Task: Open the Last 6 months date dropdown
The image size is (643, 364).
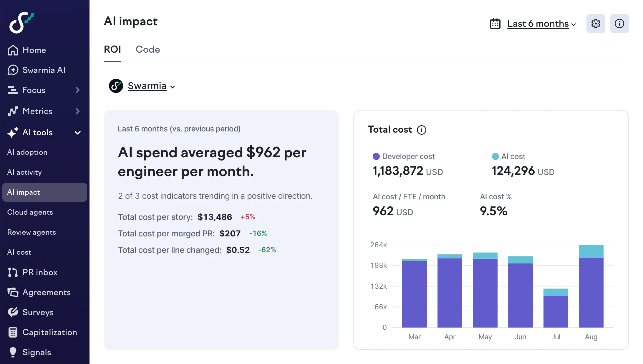Action: tap(541, 24)
